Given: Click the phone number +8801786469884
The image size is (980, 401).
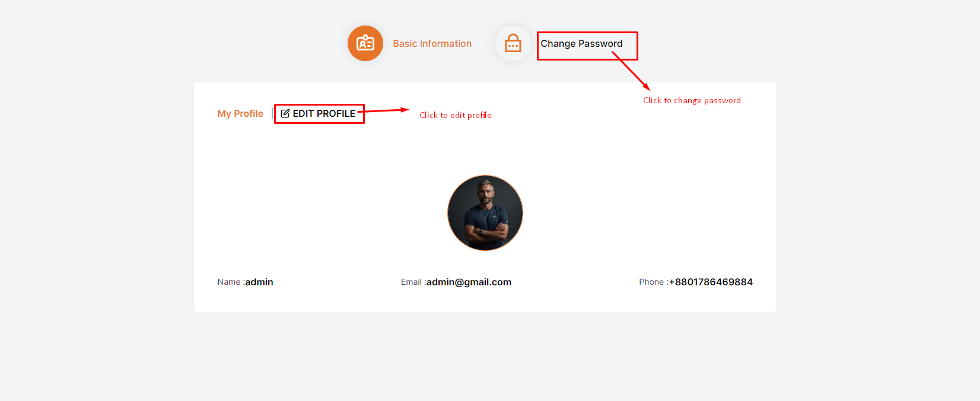Looking at the screenshot, I should coord(711,282).
